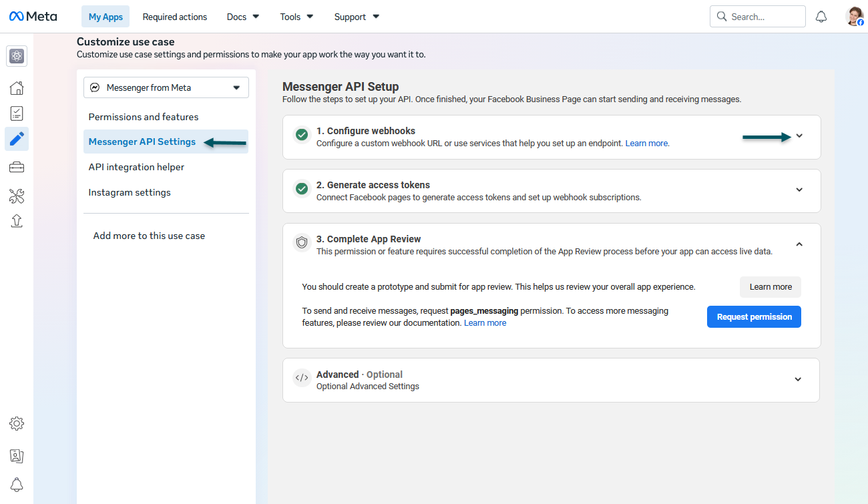This screenshot has height=504, width=868.
Task: Click shield icon of Complete App Review
Action: pos(302,243)
